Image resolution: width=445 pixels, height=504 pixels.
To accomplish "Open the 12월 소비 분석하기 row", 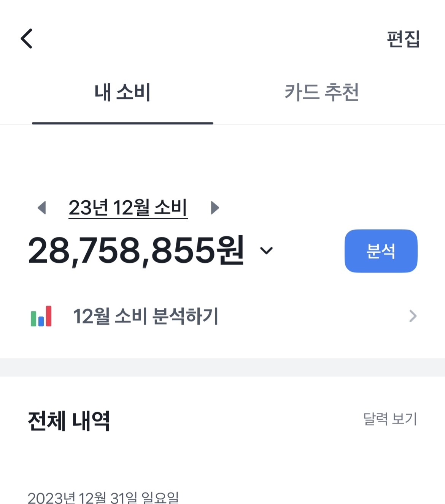I will point(222,316).
